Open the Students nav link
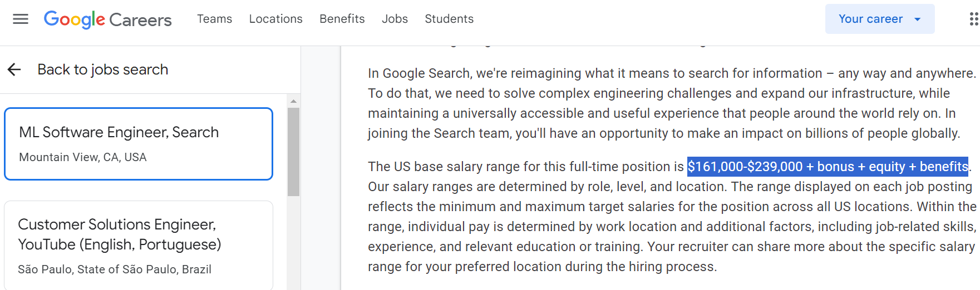 click(449, 19)
